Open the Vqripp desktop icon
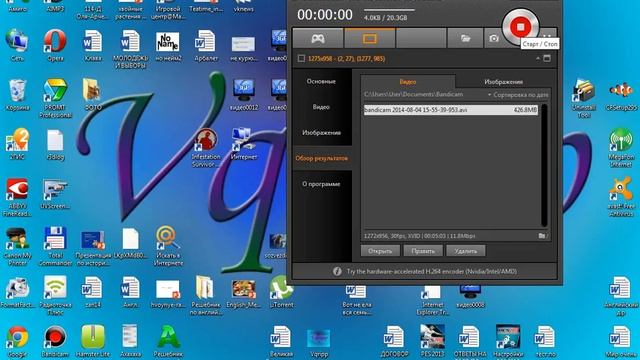Viewport: 640px width, 360px height. click(x=319, y=342)
